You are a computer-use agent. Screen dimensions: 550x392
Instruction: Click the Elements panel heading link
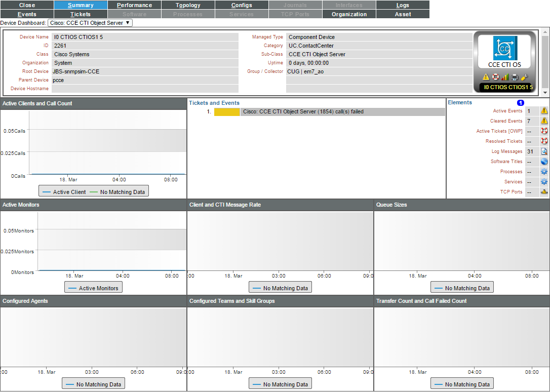460,103
